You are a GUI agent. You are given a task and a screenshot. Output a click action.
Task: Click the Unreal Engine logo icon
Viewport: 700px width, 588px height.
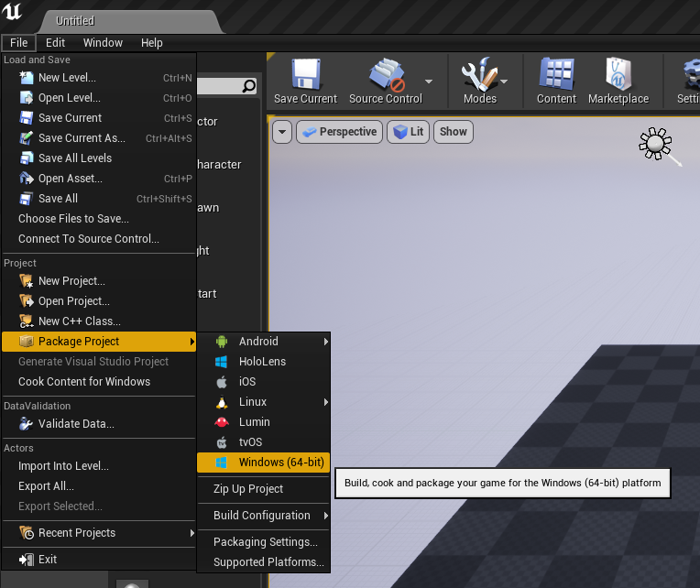pyautogui.click(x=12, y=10)
